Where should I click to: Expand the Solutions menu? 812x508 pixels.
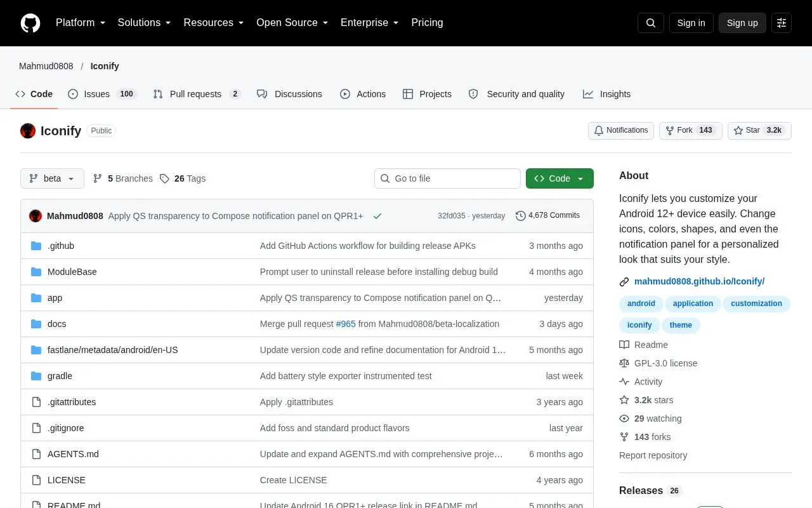coord(145,23)
